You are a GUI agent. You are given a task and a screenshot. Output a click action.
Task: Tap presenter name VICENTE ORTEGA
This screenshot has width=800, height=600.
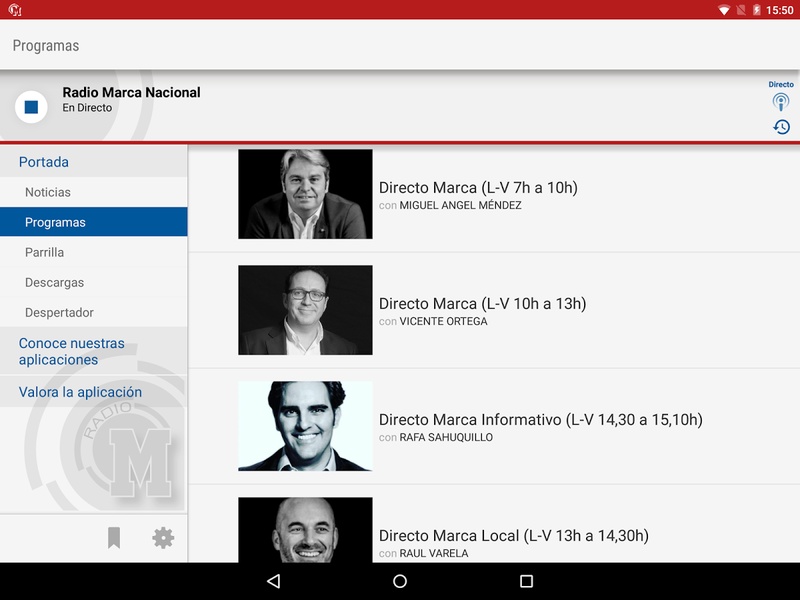(443, 321)
